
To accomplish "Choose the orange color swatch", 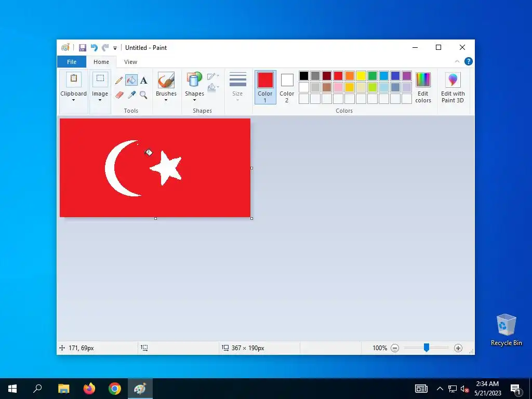I will (x=350, y=76).
